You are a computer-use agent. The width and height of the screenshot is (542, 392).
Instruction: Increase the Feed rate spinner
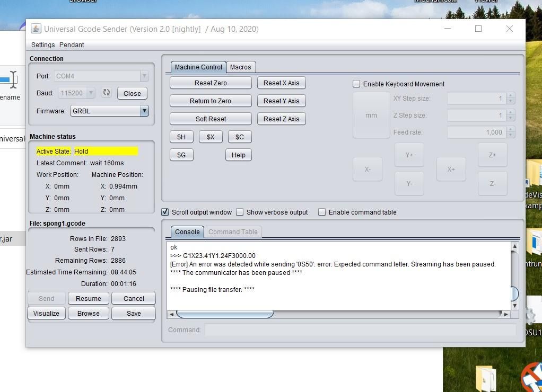[x=511, y=129]
